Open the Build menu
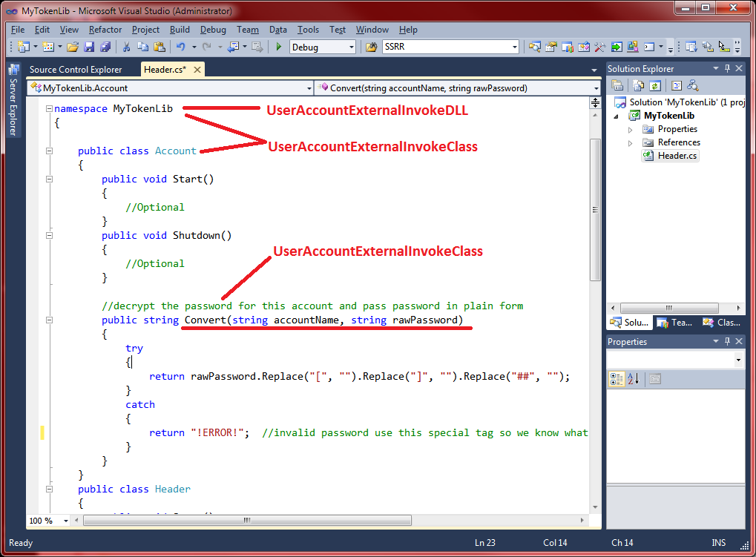 (x=180, y=30)
